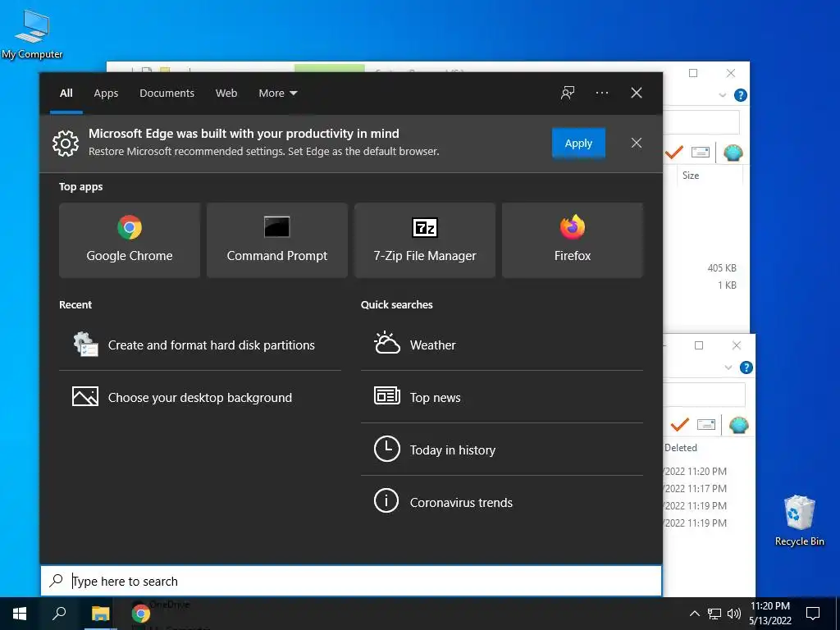Viewport: 840px width, 630px height.
Task: Click red checkmark in upper Explorer toolbar
Action: point(674,153)
